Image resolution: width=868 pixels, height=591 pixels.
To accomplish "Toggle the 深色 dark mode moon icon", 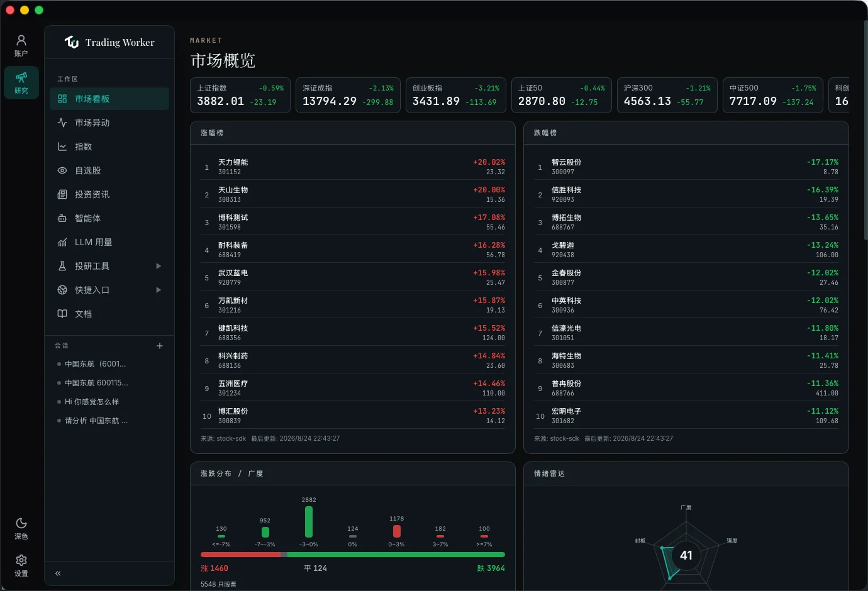I will click(21, 523).
